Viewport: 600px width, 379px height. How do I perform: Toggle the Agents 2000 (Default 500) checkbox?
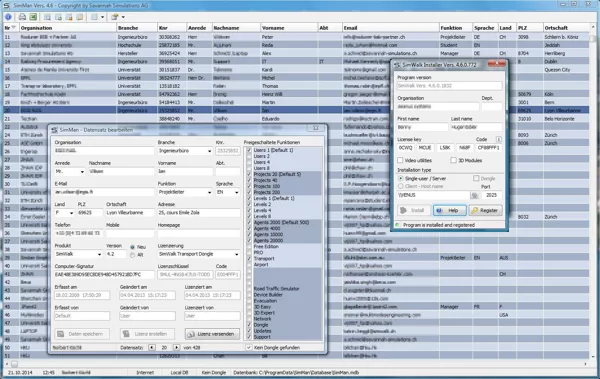click(x=249, y=223)
